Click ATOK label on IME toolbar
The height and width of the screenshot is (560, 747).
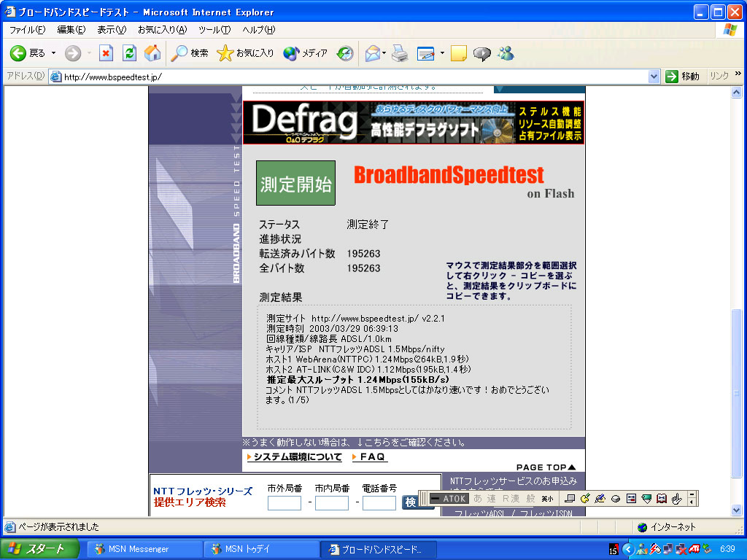449,499
